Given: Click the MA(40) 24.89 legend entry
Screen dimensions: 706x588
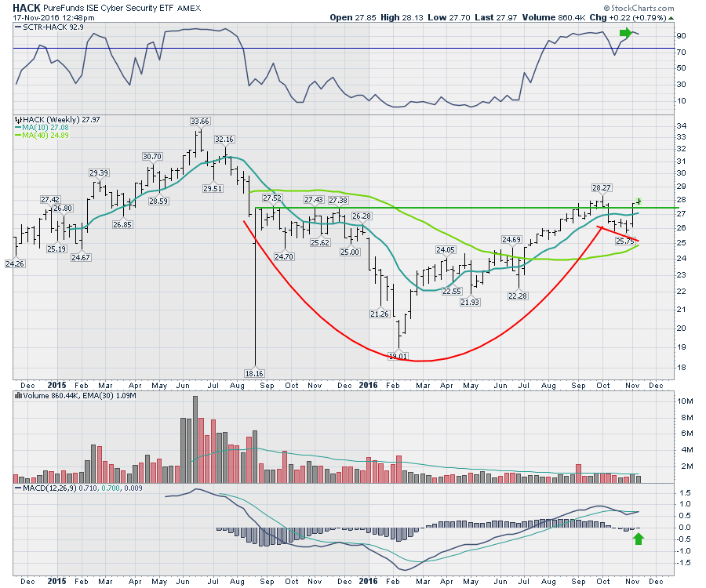Looking at the screenshot, I should (x=42, y=135).
